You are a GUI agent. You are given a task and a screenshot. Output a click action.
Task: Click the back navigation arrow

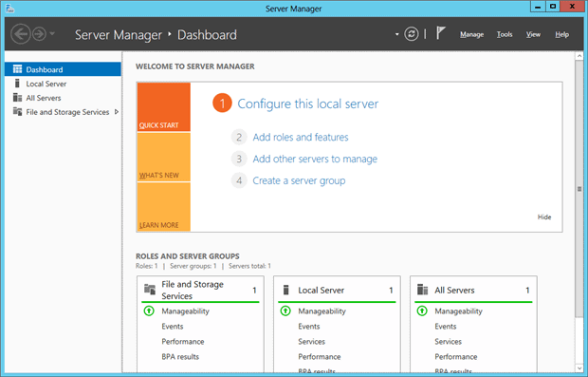(x=20, y=34)
